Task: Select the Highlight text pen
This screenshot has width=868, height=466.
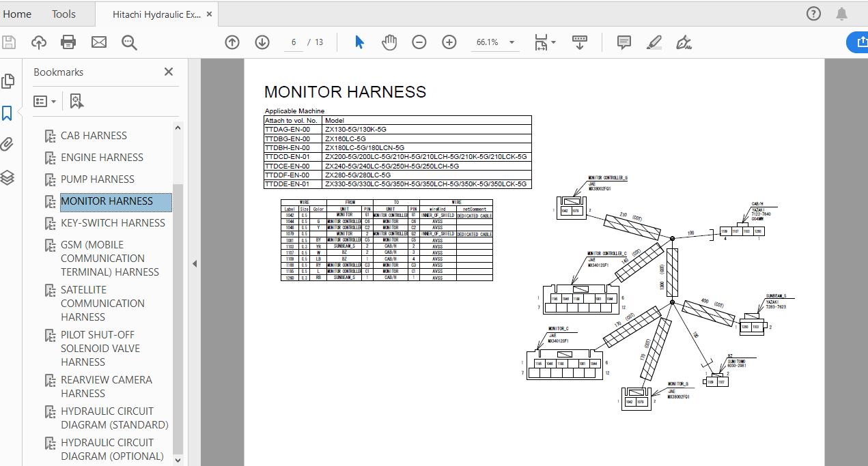Action: coord(654,42)
